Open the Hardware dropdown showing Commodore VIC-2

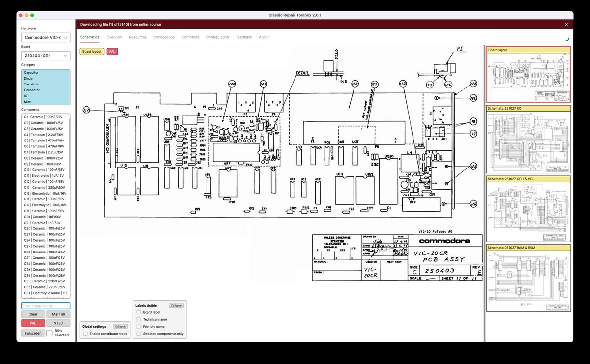point(46,37)
